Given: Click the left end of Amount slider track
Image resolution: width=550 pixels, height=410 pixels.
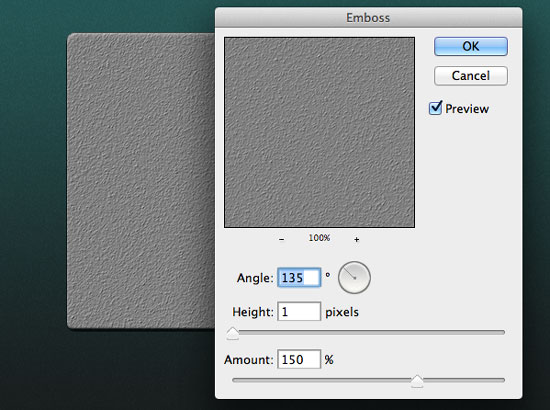Looking at the screenshot, I should 235,380.
